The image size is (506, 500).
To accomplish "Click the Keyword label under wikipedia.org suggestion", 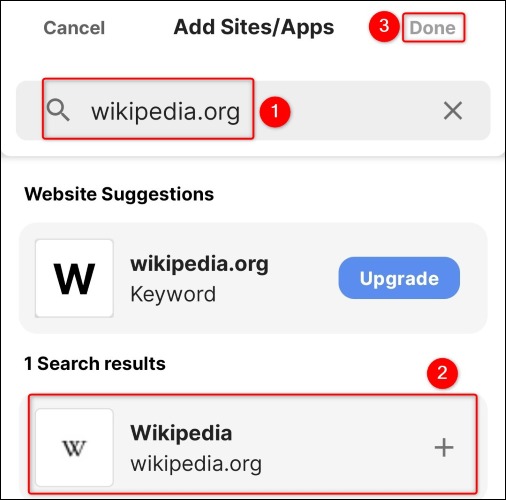I will pyautogui.click(x=173, y=294).
